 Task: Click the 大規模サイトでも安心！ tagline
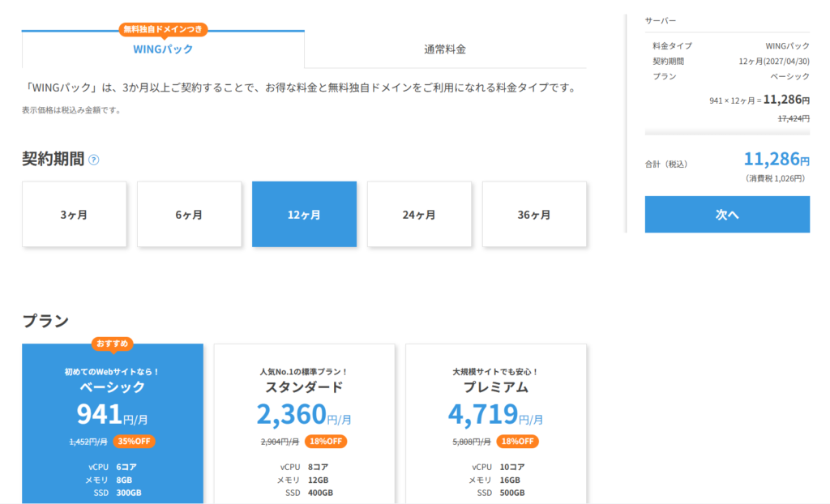pos(495,372)
